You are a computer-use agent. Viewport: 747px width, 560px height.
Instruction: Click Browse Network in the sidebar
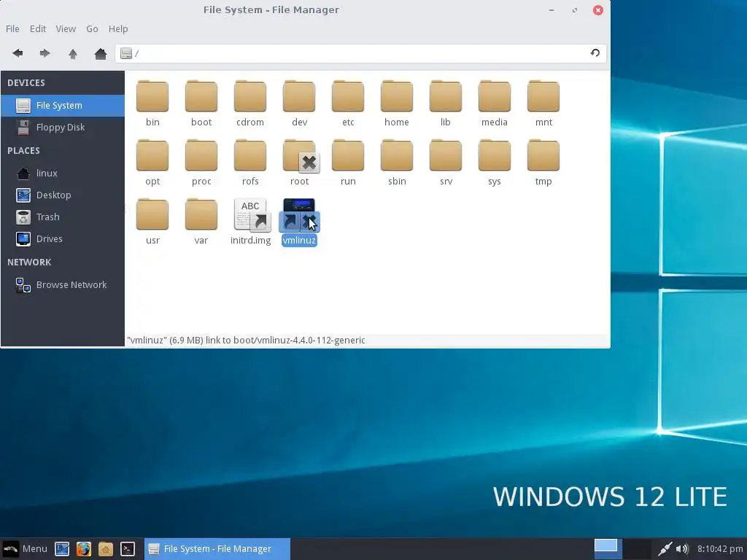coord(63,285)
